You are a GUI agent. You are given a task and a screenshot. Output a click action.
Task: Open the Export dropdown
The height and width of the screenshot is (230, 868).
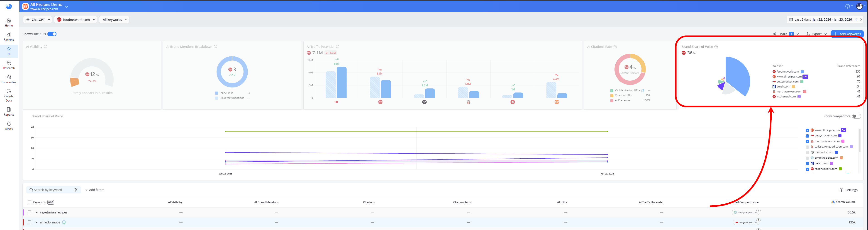[x=816, y=34]
